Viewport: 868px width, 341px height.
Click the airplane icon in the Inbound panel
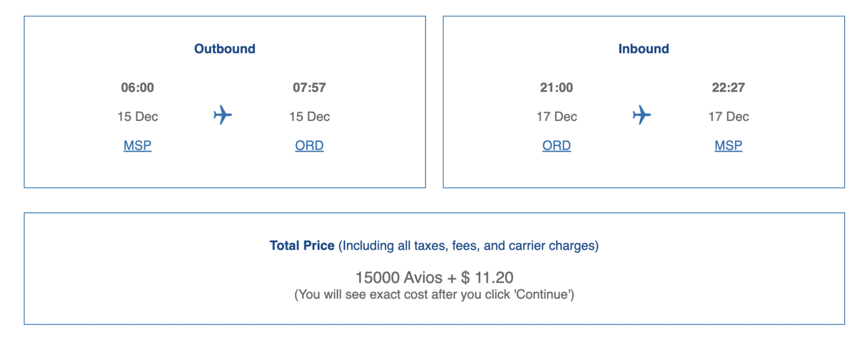coord(642,115)
